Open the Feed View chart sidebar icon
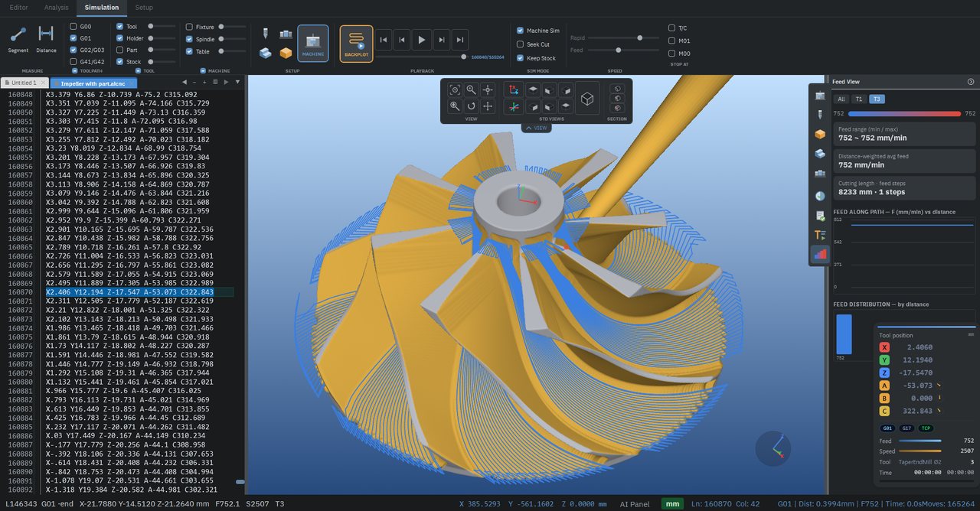 pyautogui.click(x=820, y=255)
